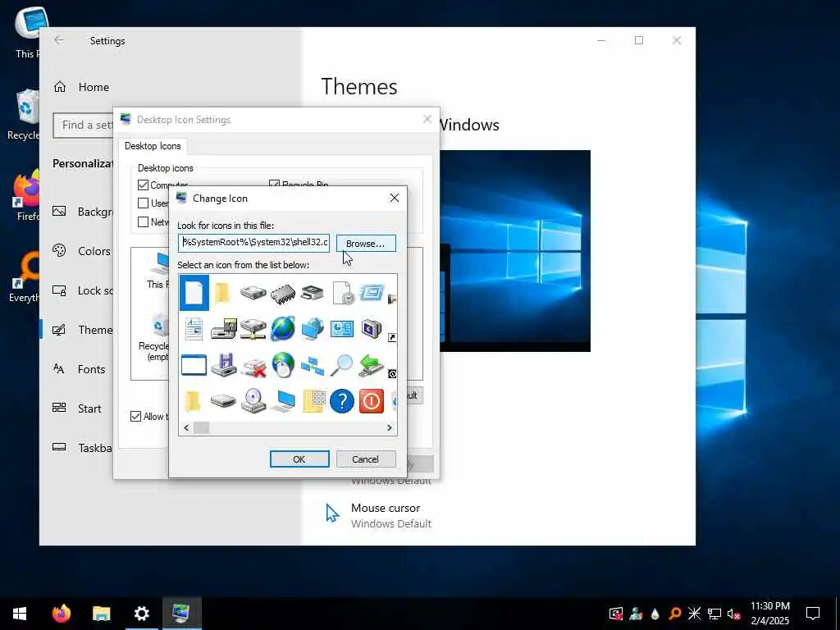Viewport: 840px width, 630px height.
Task: Open the notification center icon
Action: click(813, 614)
